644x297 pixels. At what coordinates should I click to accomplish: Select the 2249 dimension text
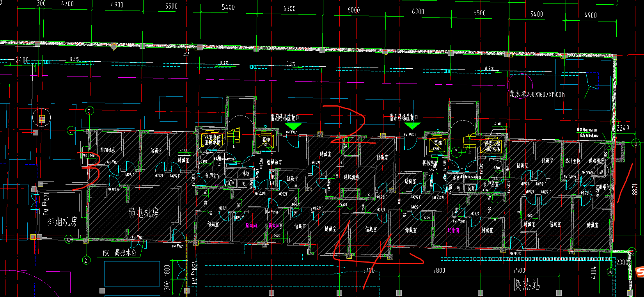click(x=623, y=128)
